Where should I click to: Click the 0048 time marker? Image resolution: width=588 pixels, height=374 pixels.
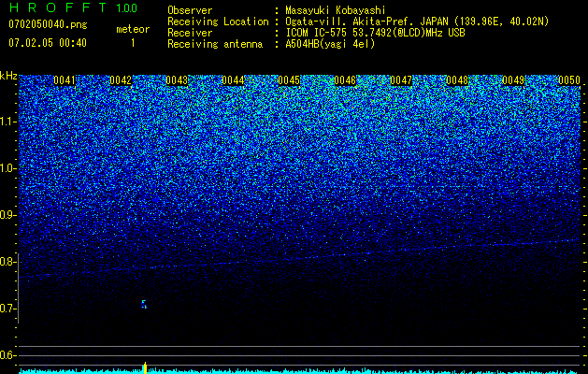coord(457,80)
